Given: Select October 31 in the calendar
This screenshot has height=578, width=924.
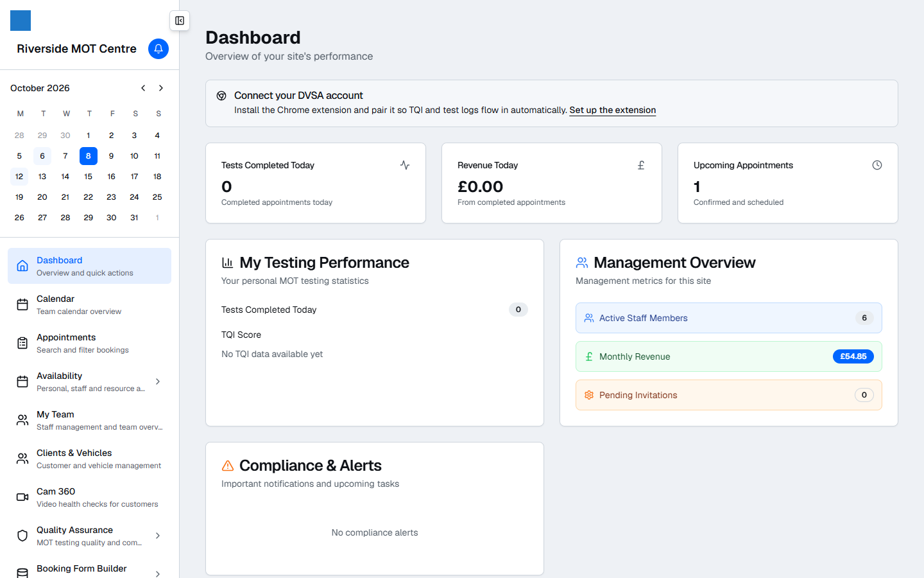Looking at the screenshot, I should 134,218.
